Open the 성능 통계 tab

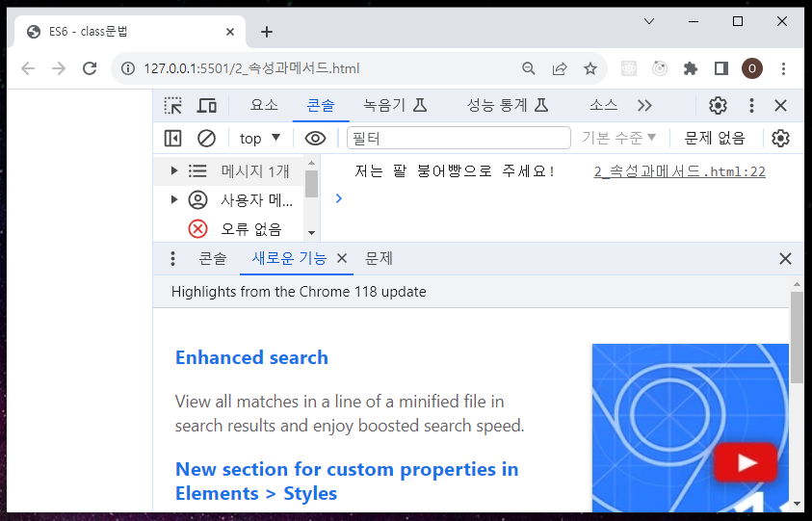508,106
